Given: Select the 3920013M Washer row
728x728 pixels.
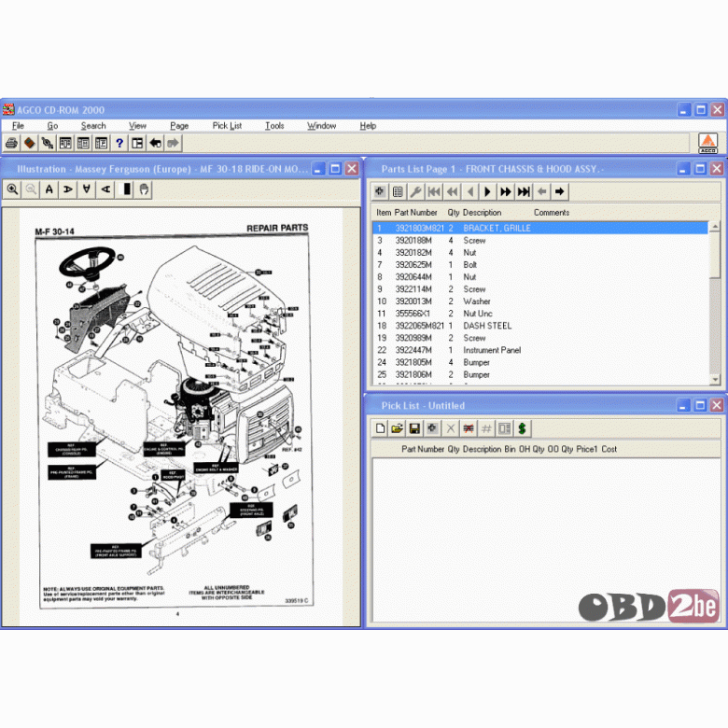Looking at the screenshot, I should point(540,301).
